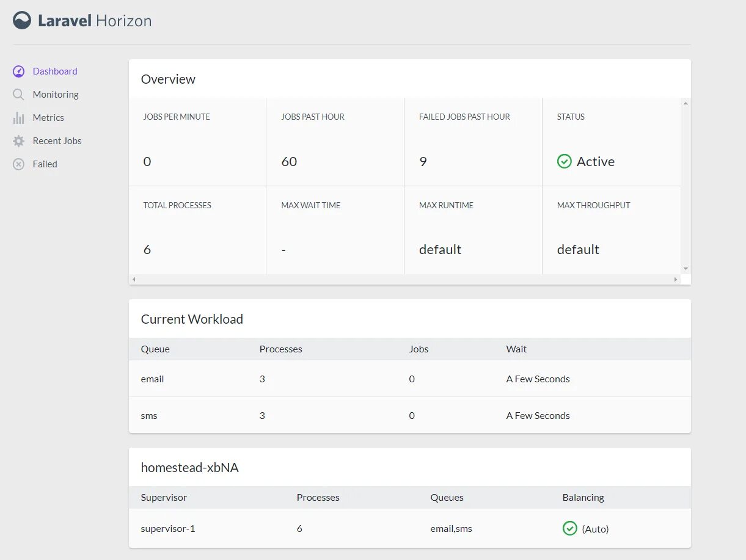Click the Max Runtime default value

[x=440, y=250]
